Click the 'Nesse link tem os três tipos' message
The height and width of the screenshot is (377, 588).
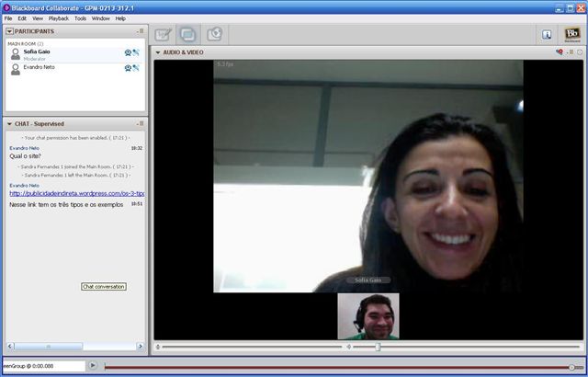tap(66, 205)
